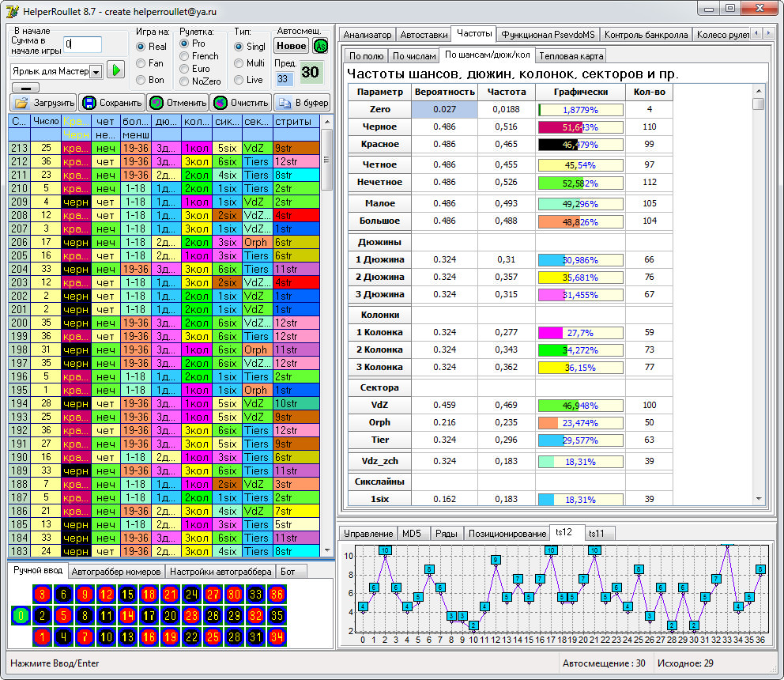Click the Новое button
784x680 pixels.
291,46
